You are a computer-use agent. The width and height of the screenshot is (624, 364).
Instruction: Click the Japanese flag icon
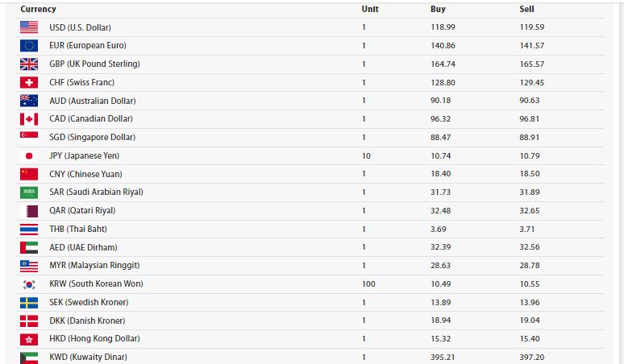29,155
